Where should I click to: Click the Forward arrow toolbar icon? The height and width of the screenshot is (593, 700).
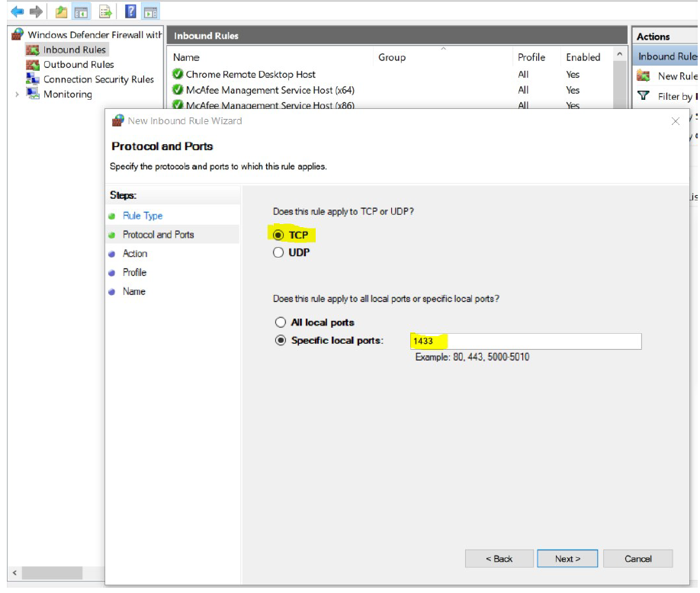36,11
